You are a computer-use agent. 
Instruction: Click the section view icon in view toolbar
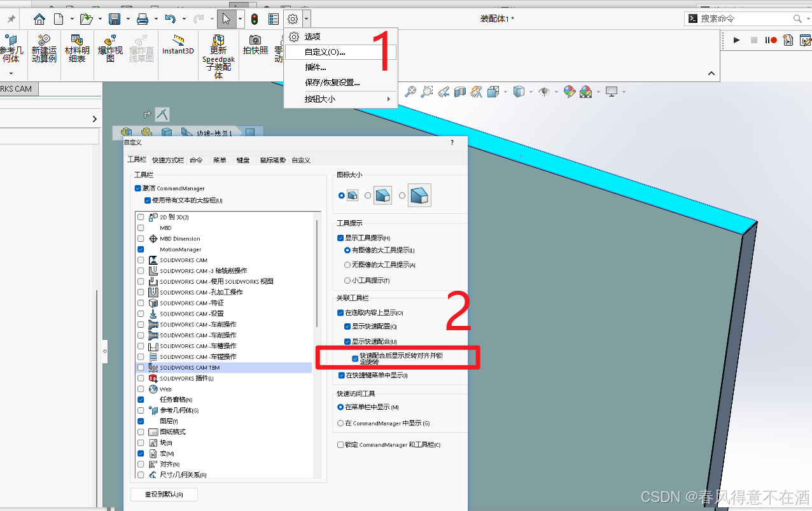coord(460,92)
